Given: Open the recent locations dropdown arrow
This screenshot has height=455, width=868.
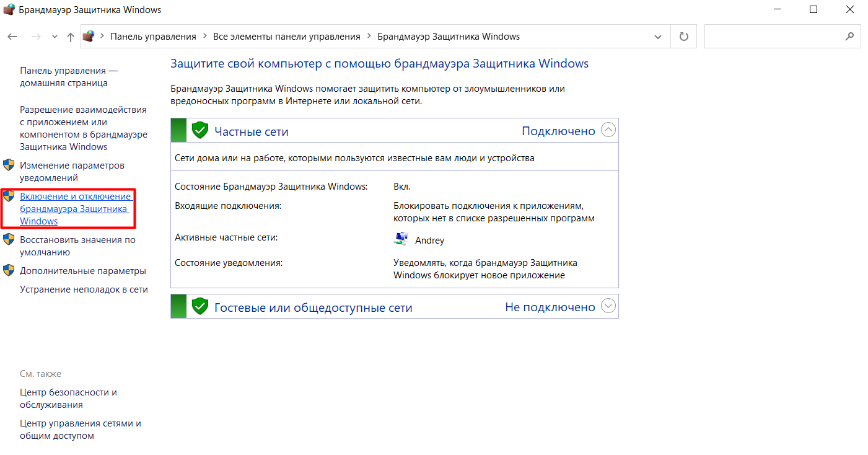Looking at the screenshot, I should [55, 37].
